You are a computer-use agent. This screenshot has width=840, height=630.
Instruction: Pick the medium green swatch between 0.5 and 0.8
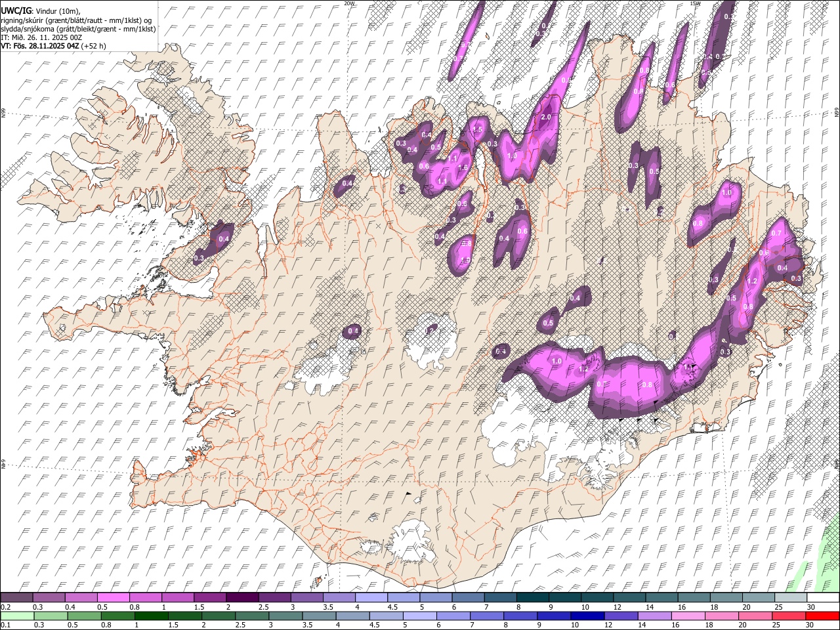(84, 616)
